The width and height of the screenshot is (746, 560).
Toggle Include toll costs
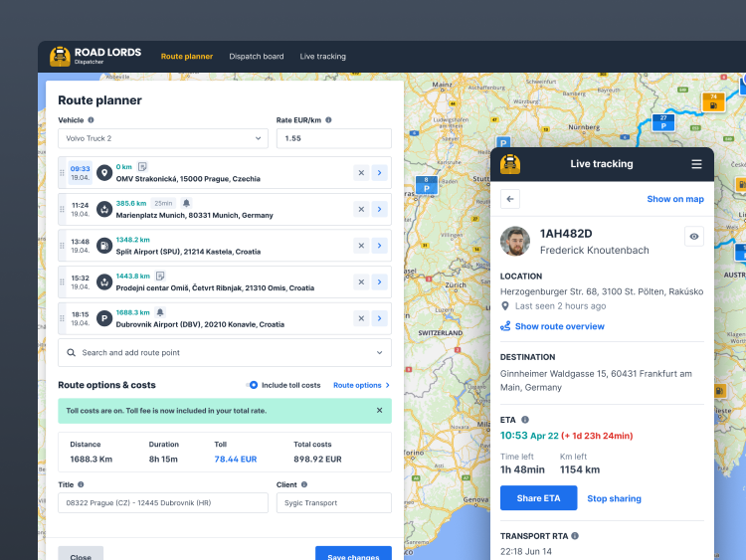pos(253,385)
